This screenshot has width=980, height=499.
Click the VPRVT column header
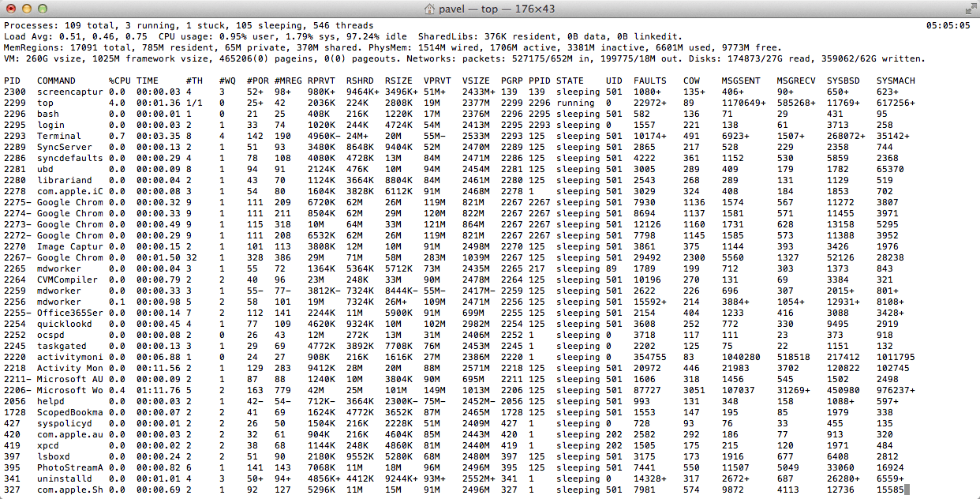tap(437, 81)
